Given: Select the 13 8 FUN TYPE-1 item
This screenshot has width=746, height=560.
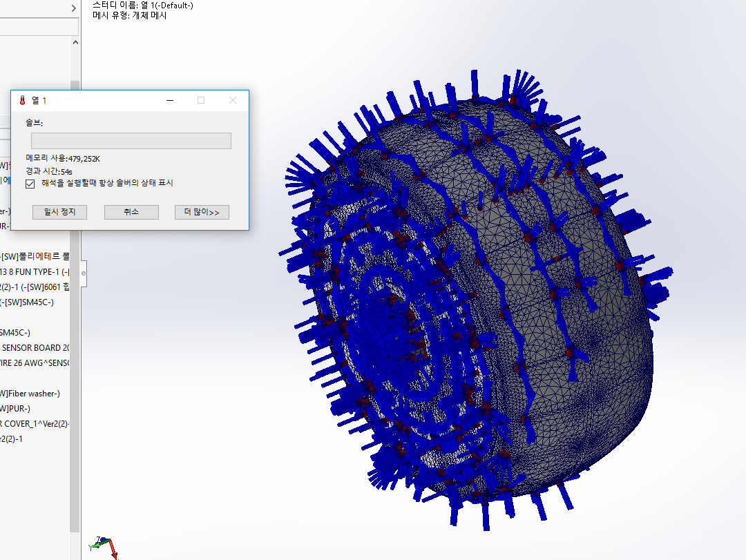Looking at the screenshot, I should point(35,272).
